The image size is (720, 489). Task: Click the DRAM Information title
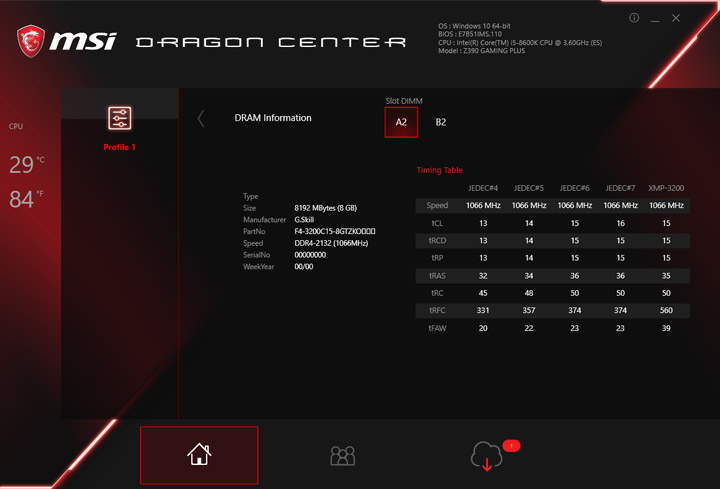[x=273, y=118]
